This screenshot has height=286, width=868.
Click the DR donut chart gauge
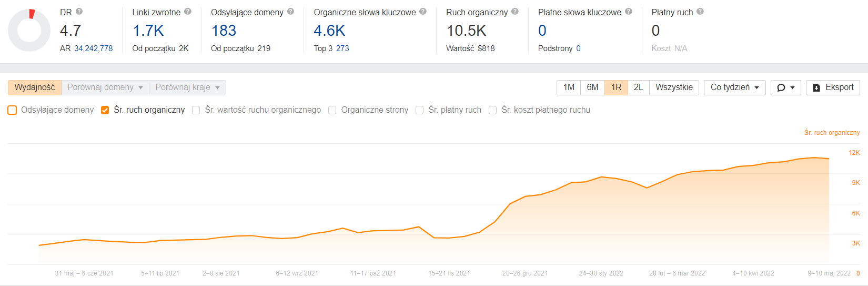pos(29,31)
